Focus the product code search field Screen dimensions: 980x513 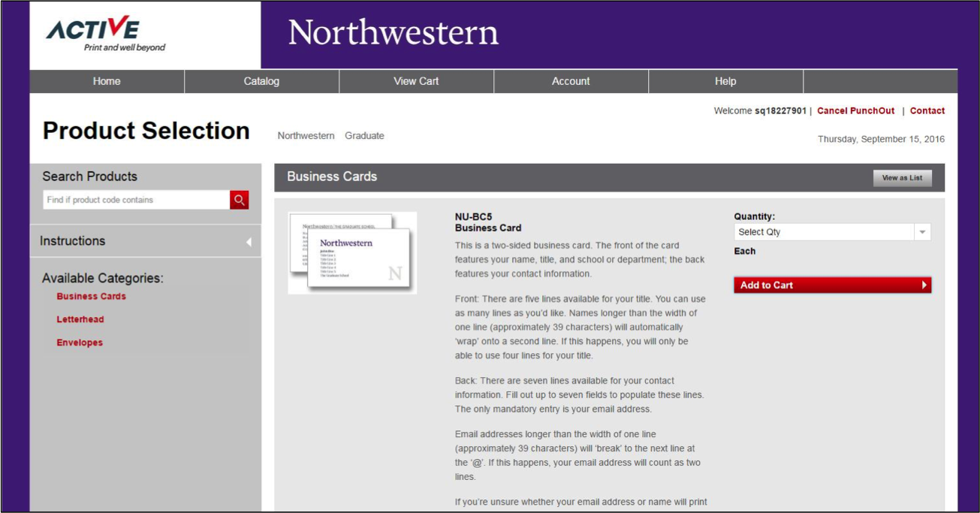tap(137, 200)
